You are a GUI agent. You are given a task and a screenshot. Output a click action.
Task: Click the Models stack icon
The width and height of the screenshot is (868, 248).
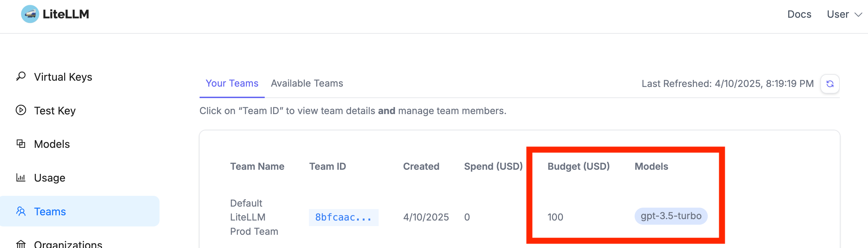21,144
